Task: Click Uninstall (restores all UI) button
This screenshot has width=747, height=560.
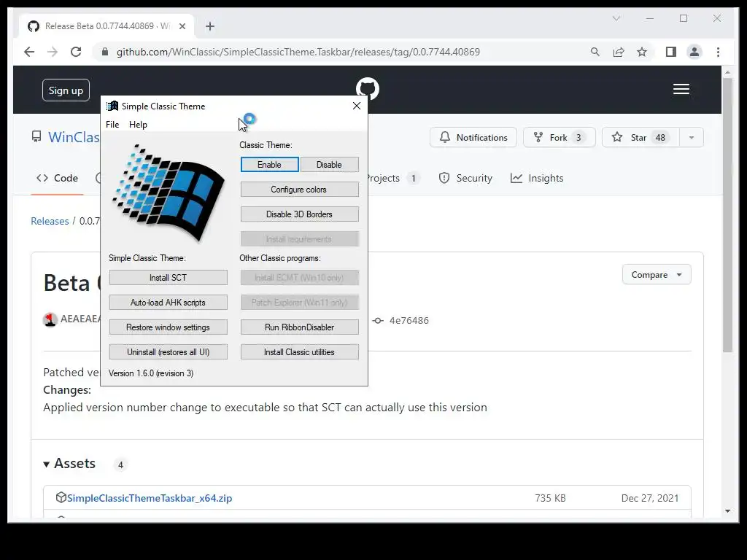Action: point(169,351)
